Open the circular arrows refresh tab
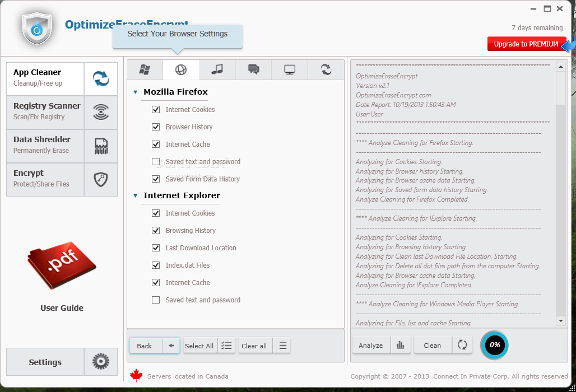576x392 pixels. point(326,69)
